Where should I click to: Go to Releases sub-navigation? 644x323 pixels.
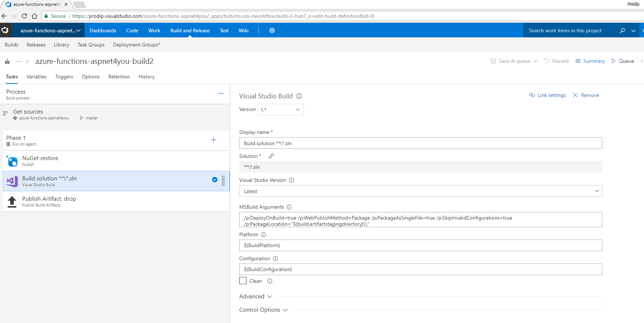click(x=36, y=45)
